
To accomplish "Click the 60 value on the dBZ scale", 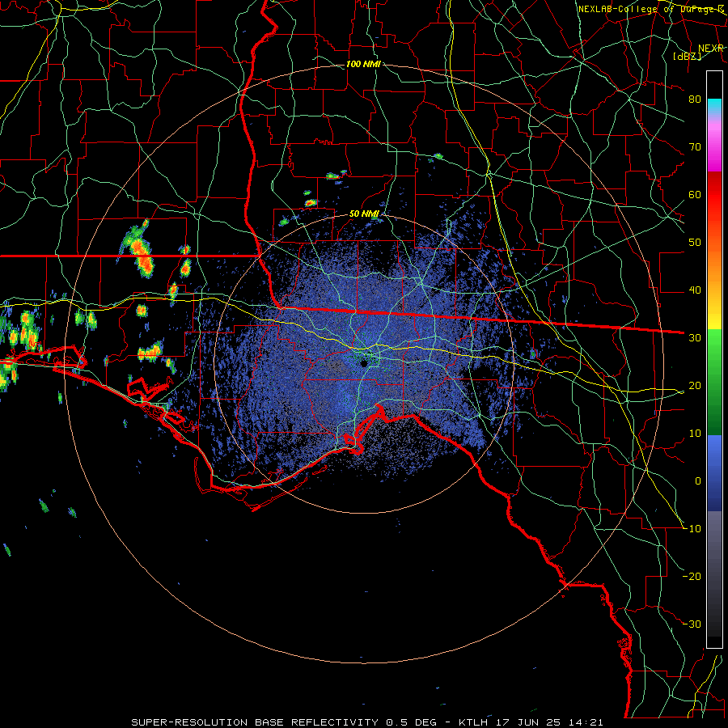I will coord(695,194).
